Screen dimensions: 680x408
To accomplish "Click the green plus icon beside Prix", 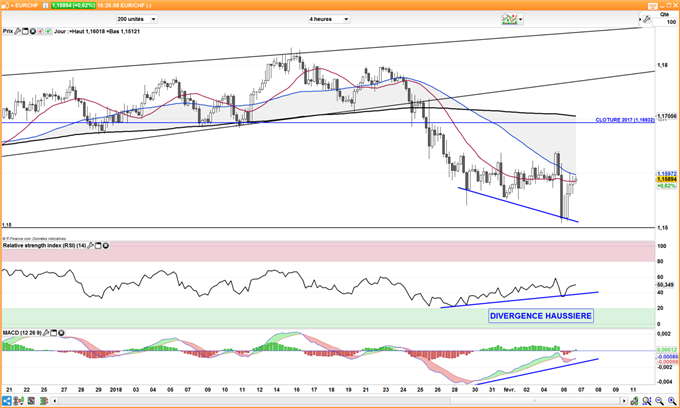I will (x=48, y=31).
